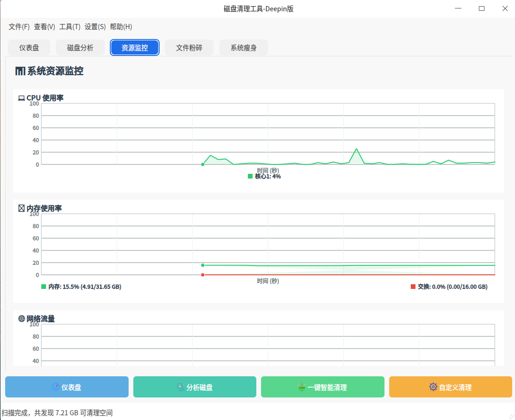The height and width of the screenshot is (420, 515).
Task: Click the laptop icon beside CPU 使用率
Action: point(21,98)
